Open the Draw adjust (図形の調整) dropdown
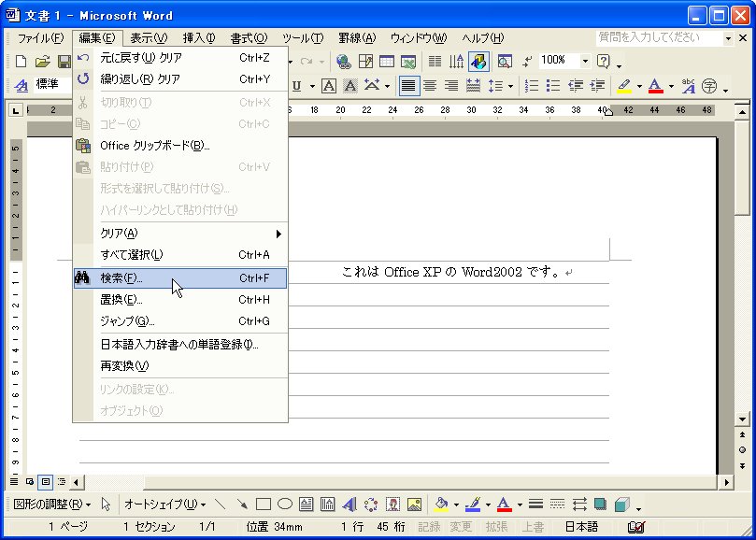 52,504
